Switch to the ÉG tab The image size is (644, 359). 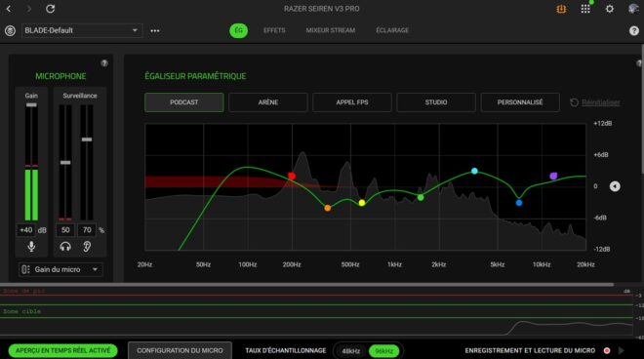[239, 30]
